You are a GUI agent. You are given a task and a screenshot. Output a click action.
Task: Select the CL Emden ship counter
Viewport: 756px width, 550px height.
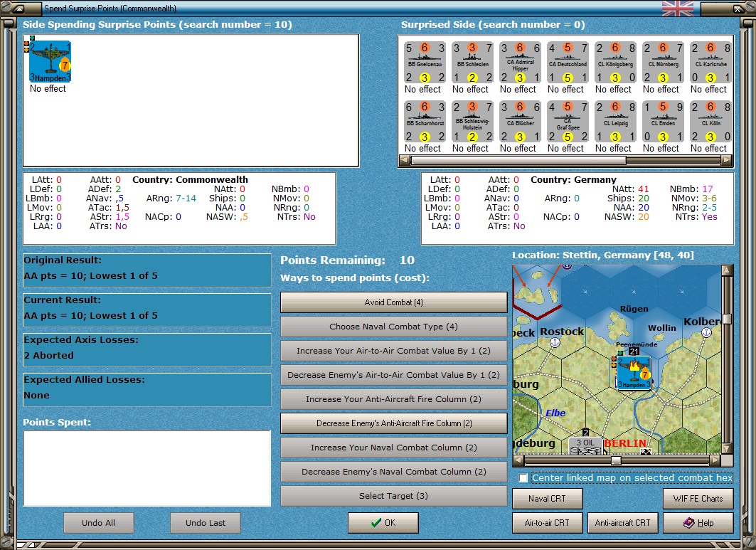click(663, 122)
